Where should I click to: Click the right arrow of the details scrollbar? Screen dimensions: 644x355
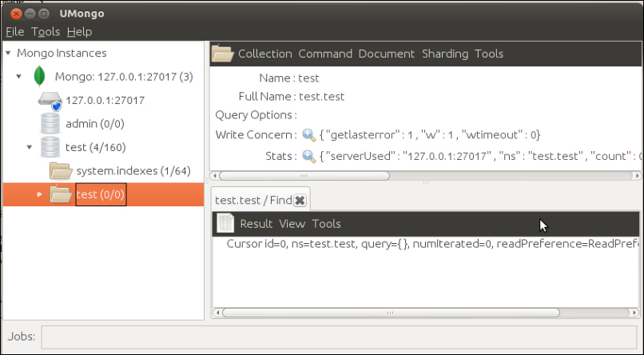(637, 176)
